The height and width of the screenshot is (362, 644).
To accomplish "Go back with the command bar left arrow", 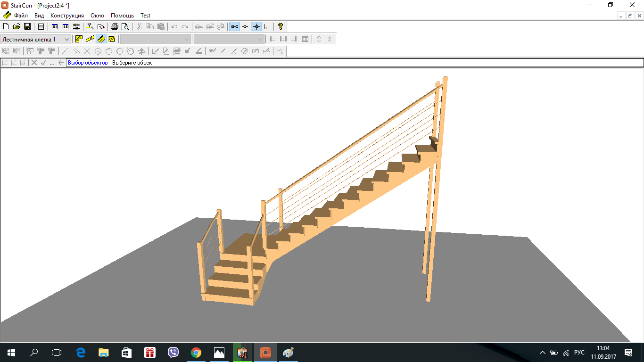I will tap(61, 63).
